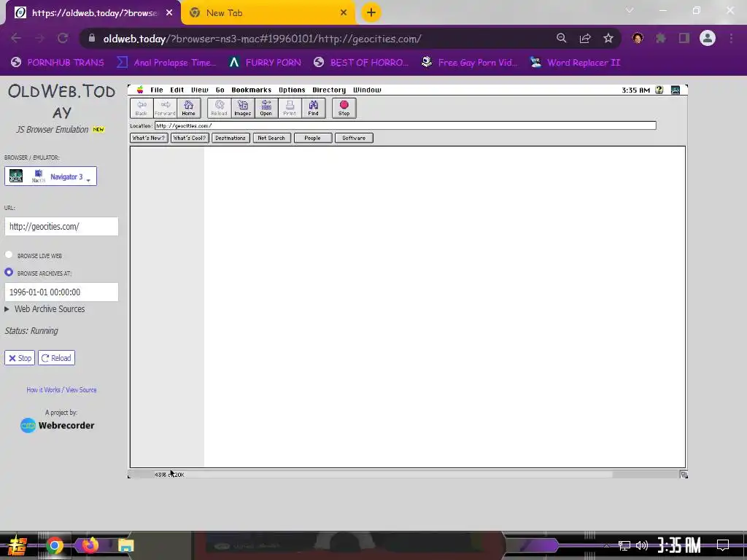Reload the Chrome page
747x560 pixels.
63,39
